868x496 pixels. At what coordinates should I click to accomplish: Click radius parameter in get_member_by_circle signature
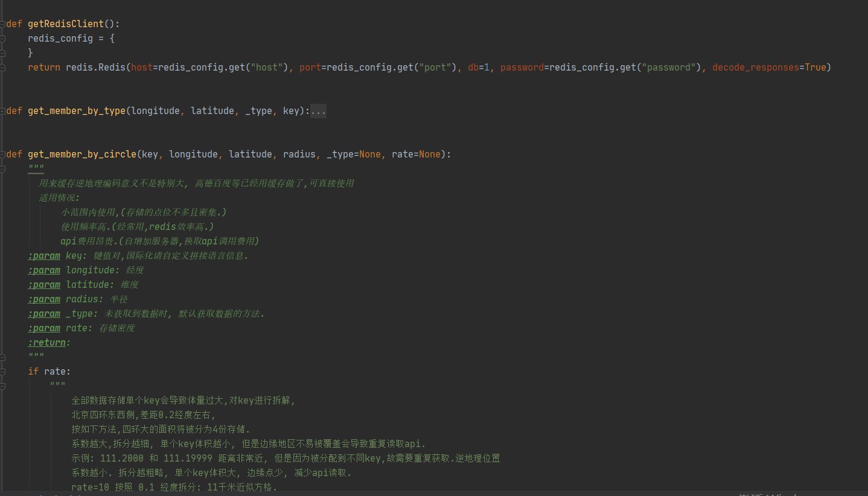pyautogui.click(x=299, y=154)
